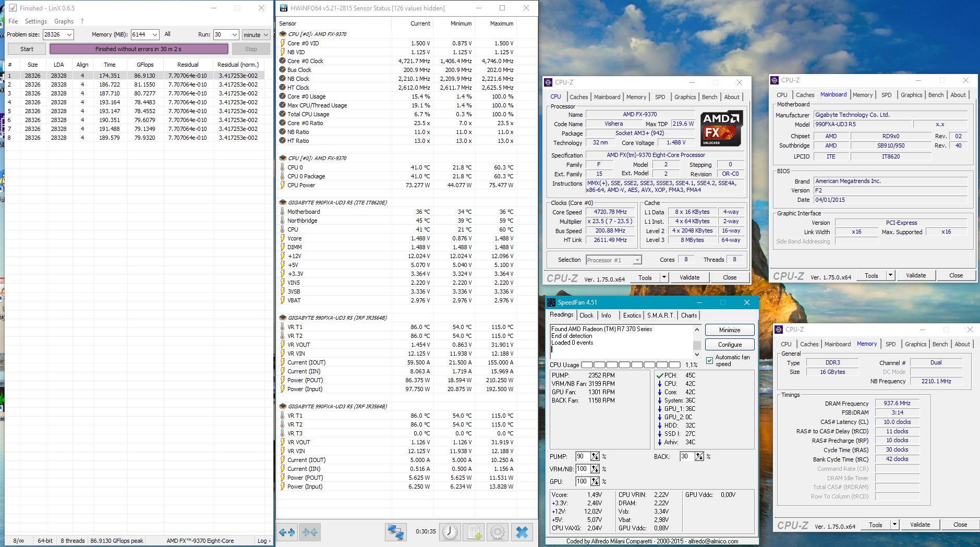Open the network computers icon in HWiNFO
This screenshot has width=980, height=547.
[395, 532]
